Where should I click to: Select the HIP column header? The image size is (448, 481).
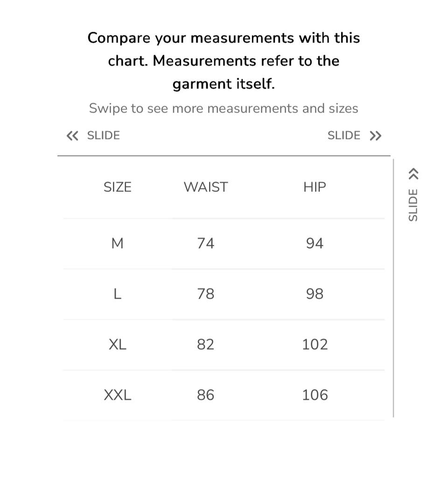click(315, 187)
